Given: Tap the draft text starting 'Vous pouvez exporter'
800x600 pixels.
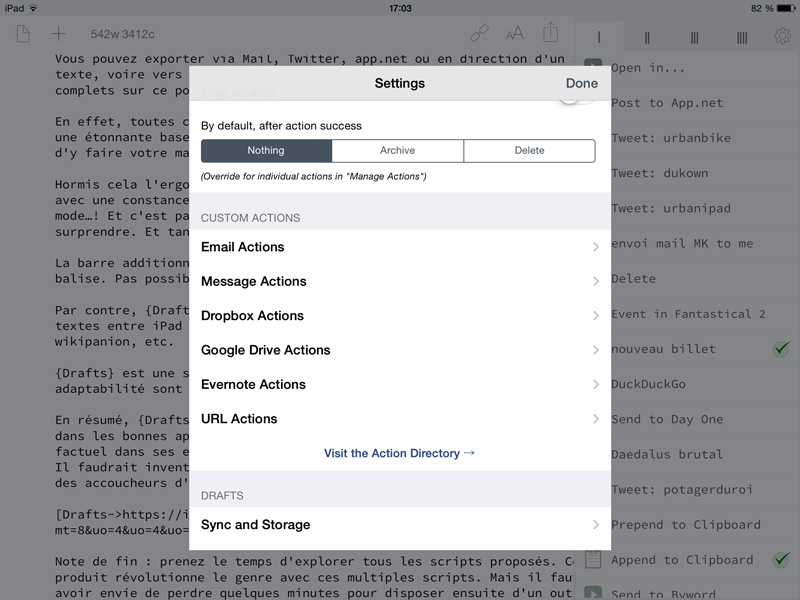Looking at the screenshot, I should tap(314, 74).
